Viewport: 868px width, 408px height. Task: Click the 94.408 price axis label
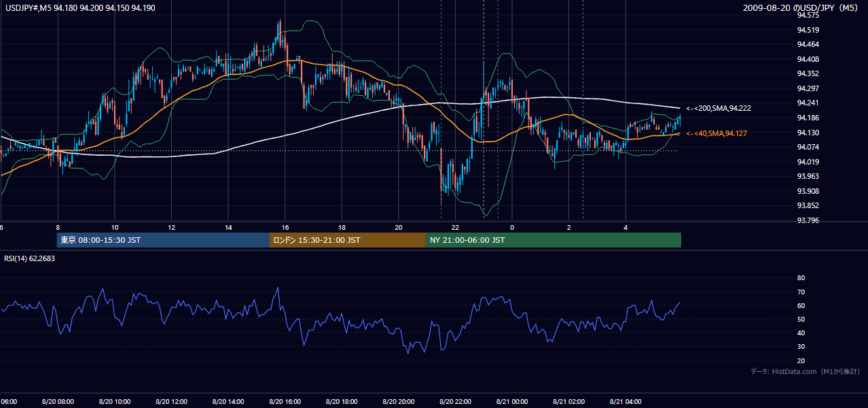click(807, 59)
